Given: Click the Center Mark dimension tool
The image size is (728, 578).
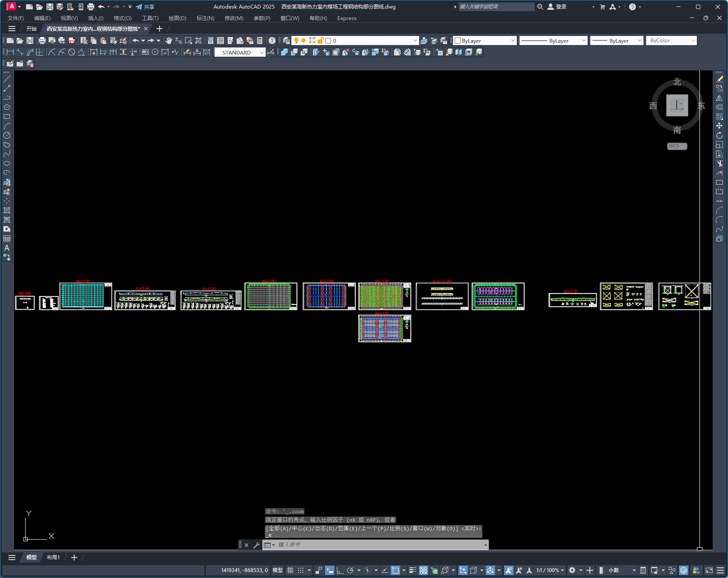Looking at the screenshot, I should [155, 52].
